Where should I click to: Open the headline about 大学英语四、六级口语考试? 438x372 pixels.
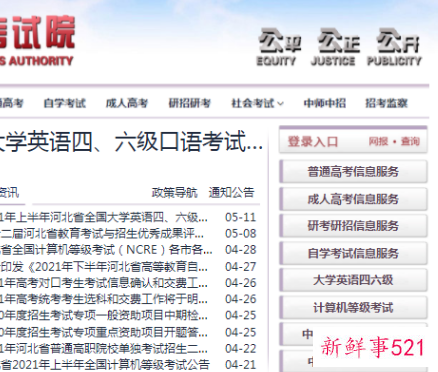131,142
